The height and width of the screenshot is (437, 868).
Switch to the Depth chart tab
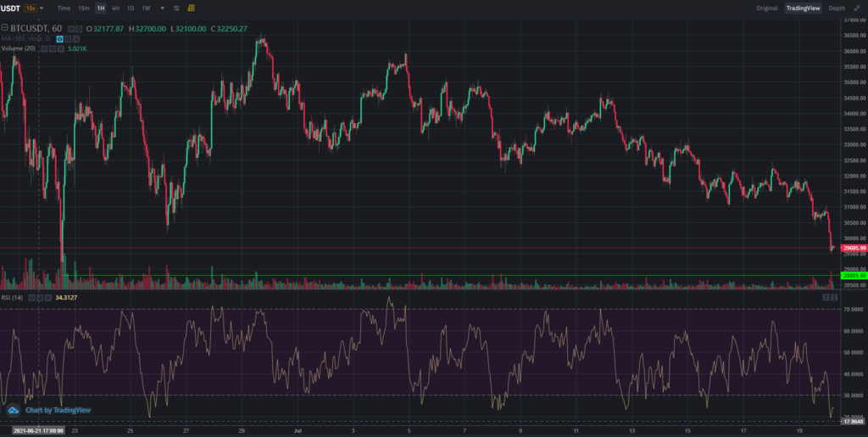(x=837, y=8)
